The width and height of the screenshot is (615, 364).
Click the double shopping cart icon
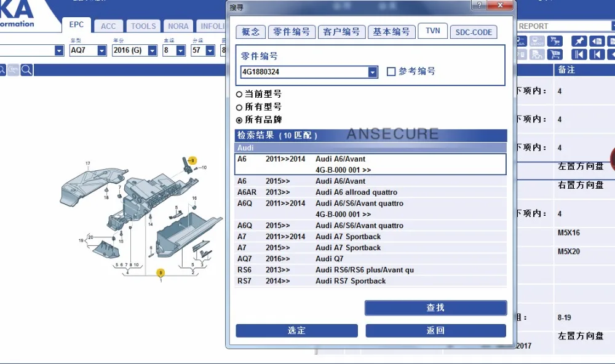[x=555, y=41]
